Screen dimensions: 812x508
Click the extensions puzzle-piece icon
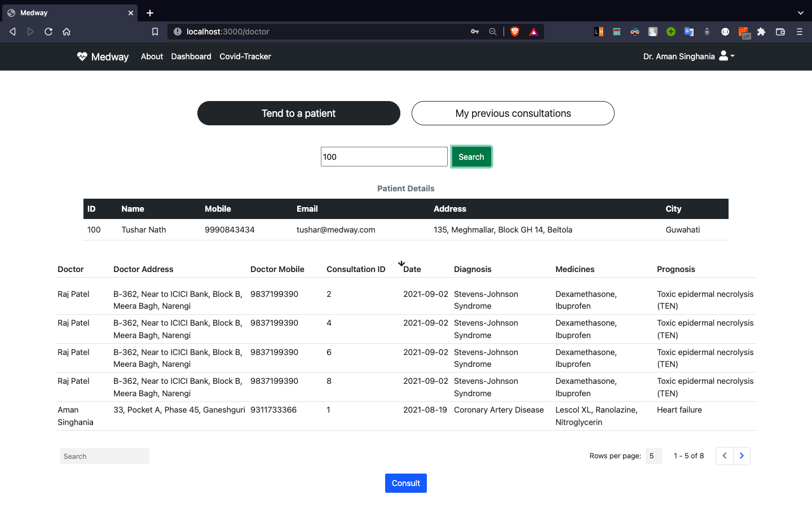(761, 32)
